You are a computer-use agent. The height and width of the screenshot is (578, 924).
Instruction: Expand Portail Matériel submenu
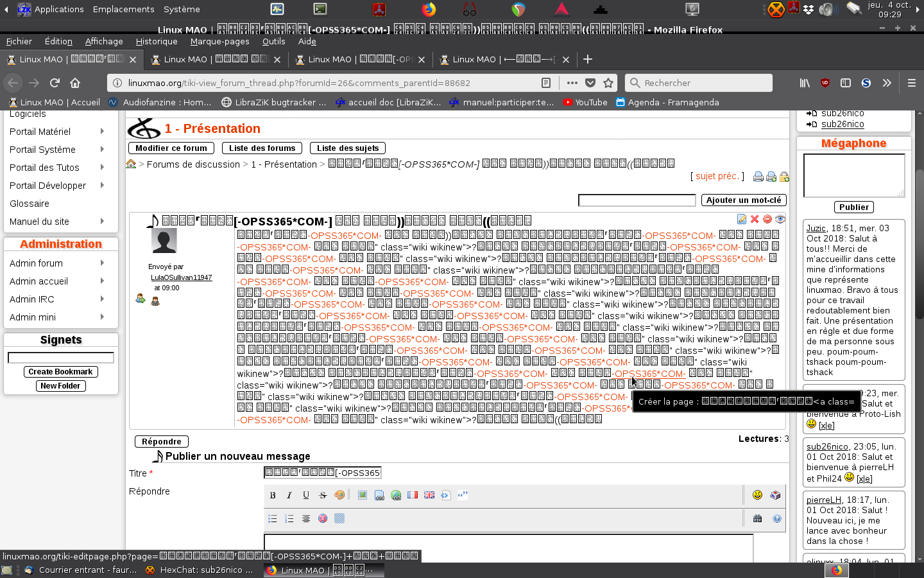(102, 131)
